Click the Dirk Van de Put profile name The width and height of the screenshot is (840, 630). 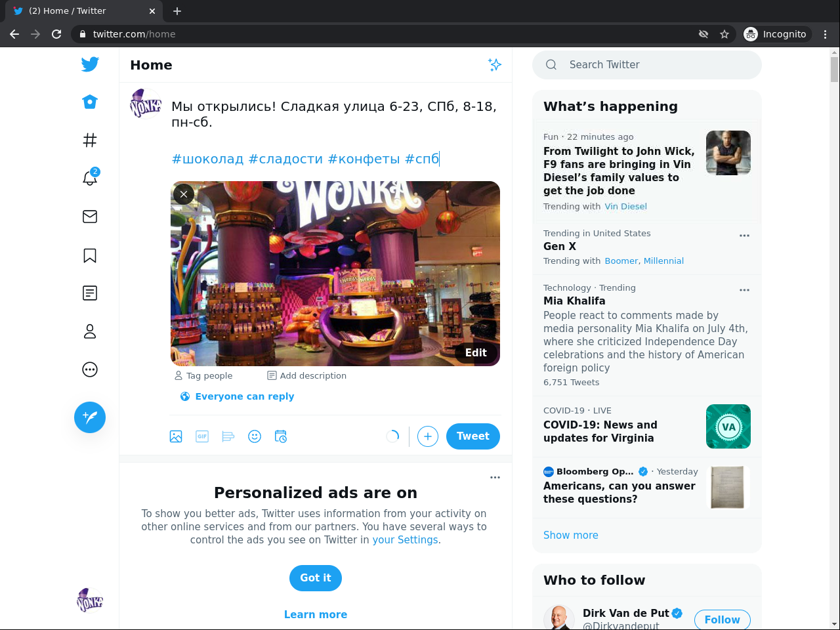626,613
